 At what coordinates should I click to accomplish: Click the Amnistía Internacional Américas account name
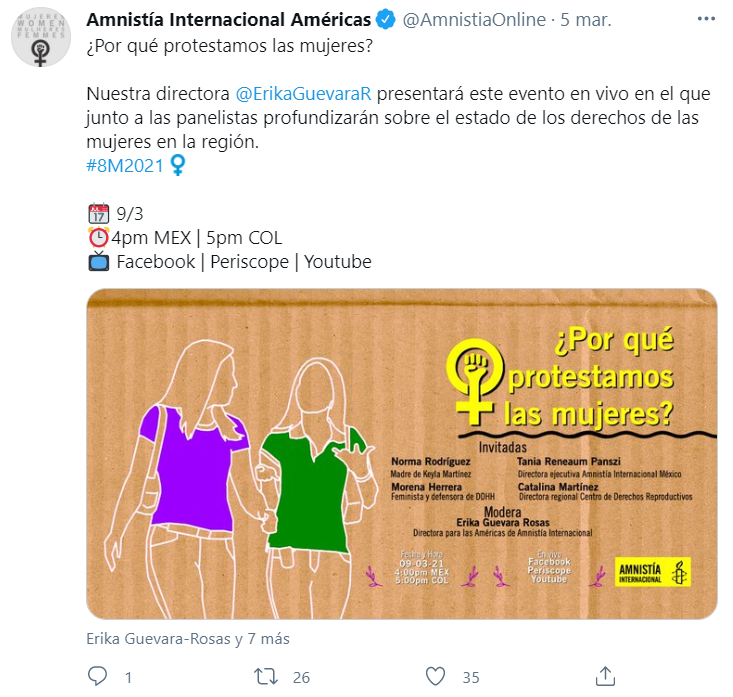tap(229, 20)
